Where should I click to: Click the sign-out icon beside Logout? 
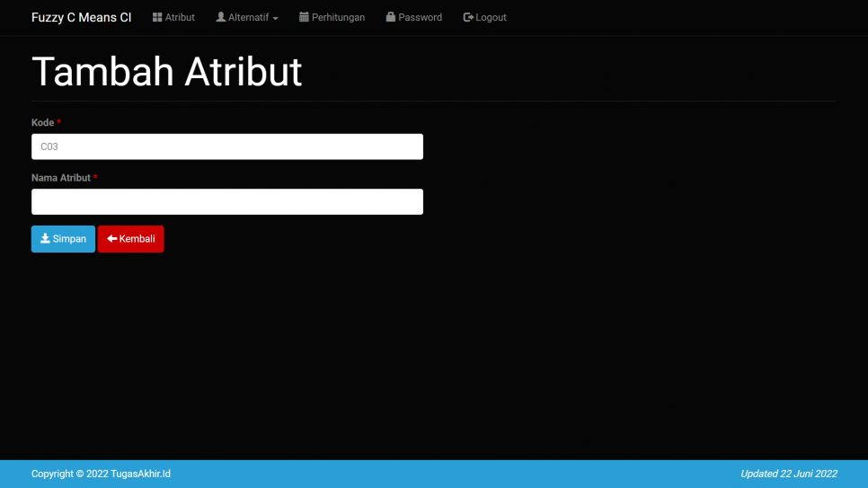(x=468, y=17)
